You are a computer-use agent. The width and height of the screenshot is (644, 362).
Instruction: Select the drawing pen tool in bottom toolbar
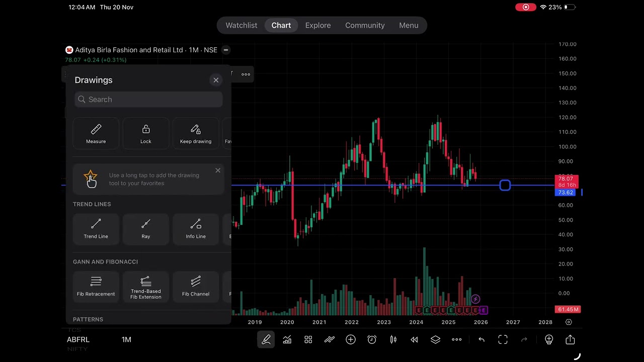click(x=266, y=340)
